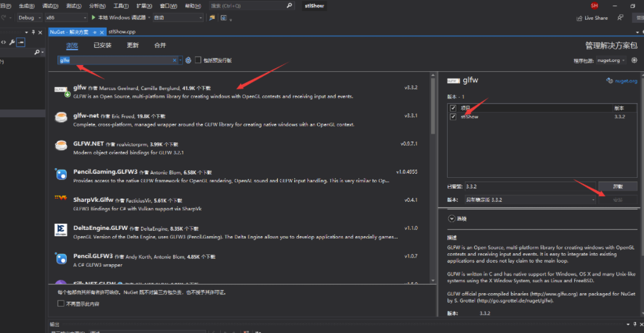Clear the glfw search text with X
Screen dimensions: 644x333
174,60
